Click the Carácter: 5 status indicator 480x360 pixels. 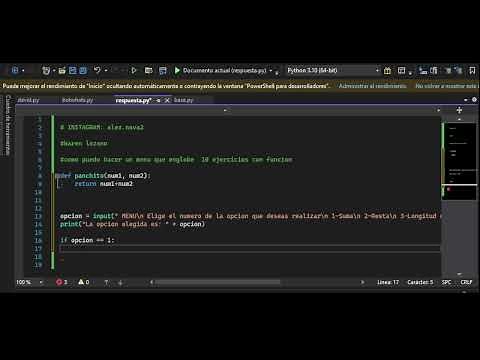[x=420, y=282]
